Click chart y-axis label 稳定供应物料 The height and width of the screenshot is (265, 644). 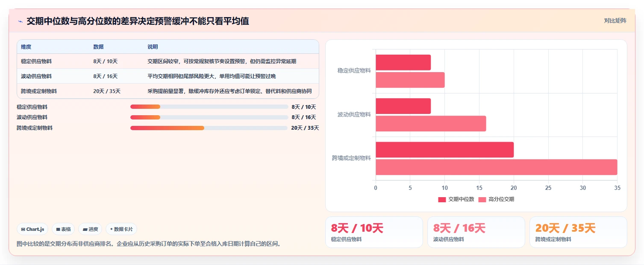point(354,70)
